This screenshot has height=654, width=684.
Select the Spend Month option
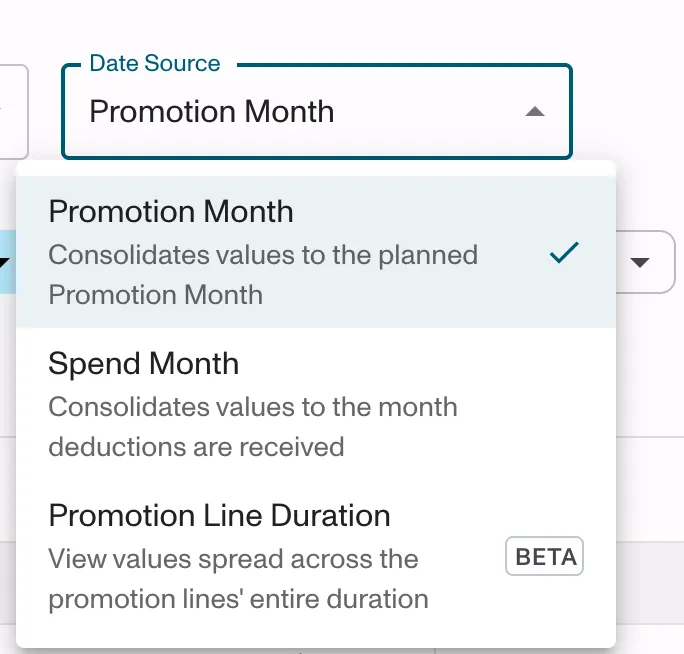(316, 404)
